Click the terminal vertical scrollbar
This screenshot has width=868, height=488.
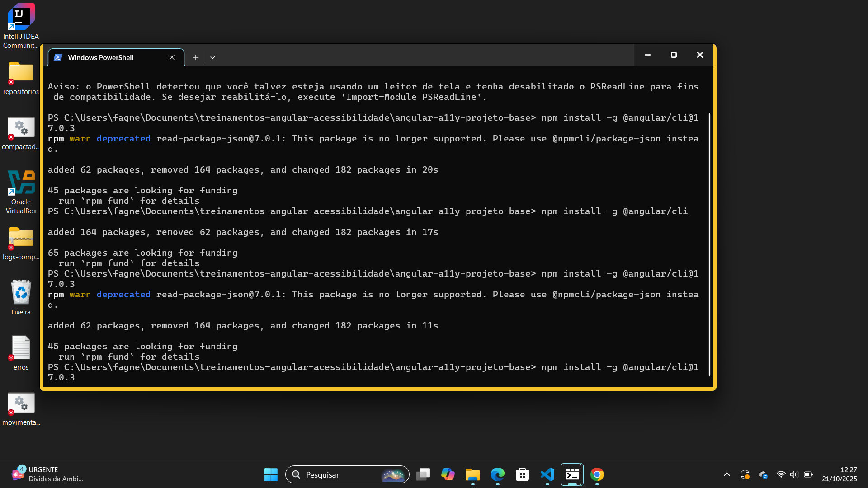tap(709, 244)
